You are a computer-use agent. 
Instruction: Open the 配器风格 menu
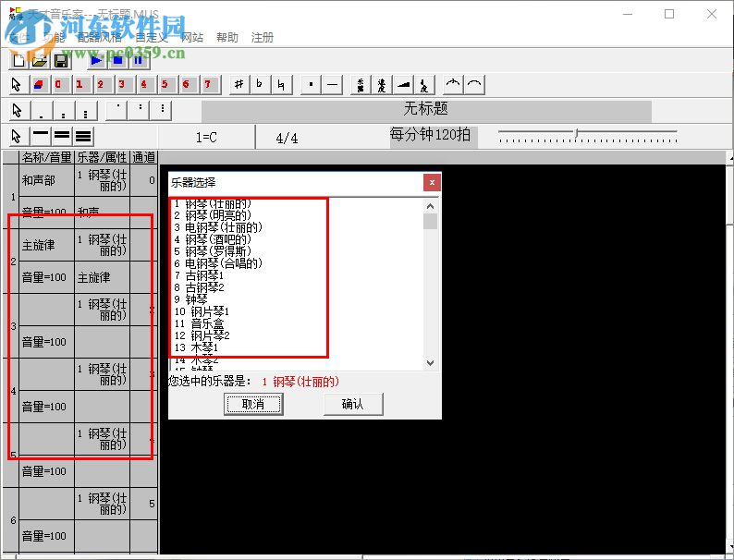99,38
